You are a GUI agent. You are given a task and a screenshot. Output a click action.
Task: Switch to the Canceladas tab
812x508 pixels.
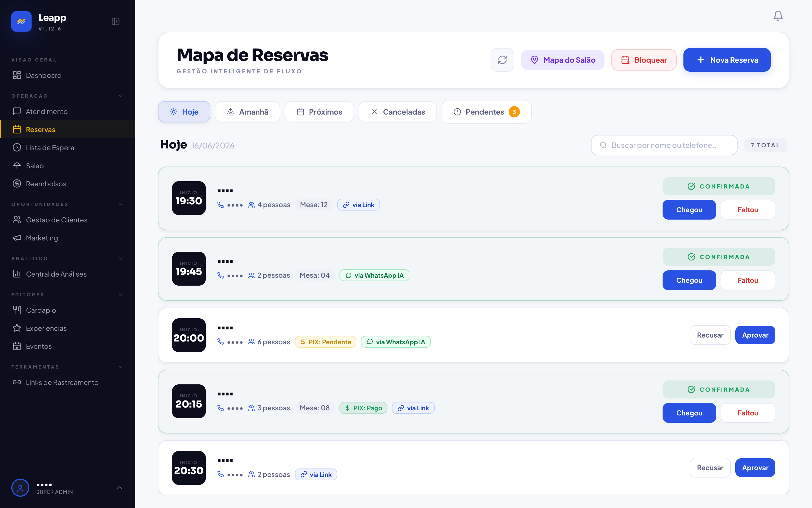[x=398, y=112]
